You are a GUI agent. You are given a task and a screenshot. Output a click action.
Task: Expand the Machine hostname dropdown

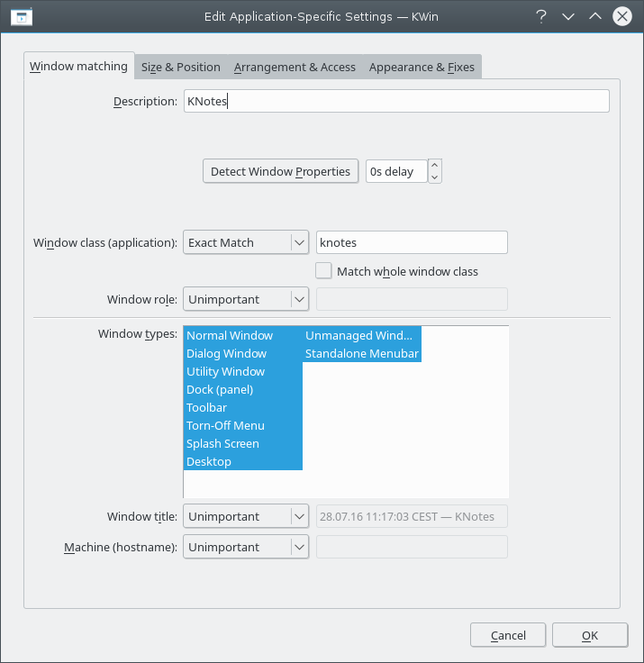[246, 547]
